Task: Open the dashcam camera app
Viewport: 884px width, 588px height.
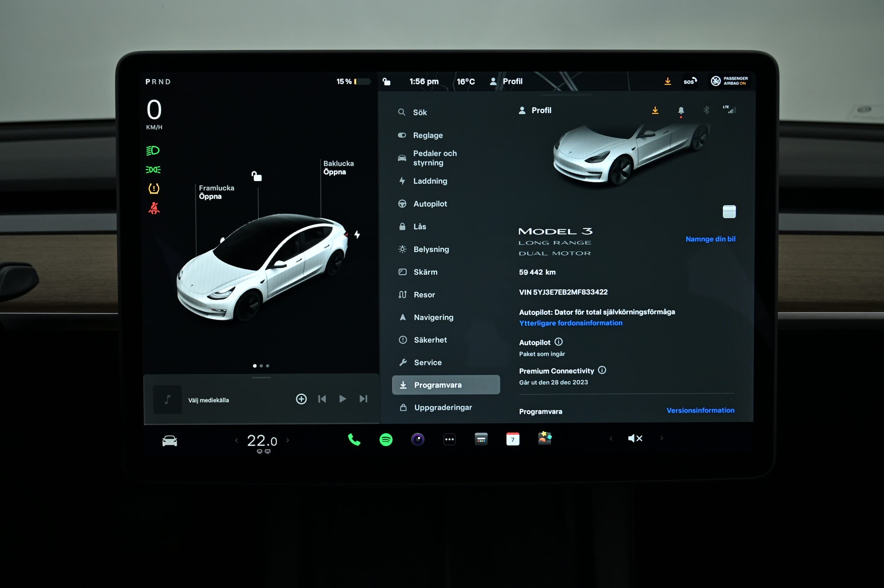Action: (x=418, y=439)
